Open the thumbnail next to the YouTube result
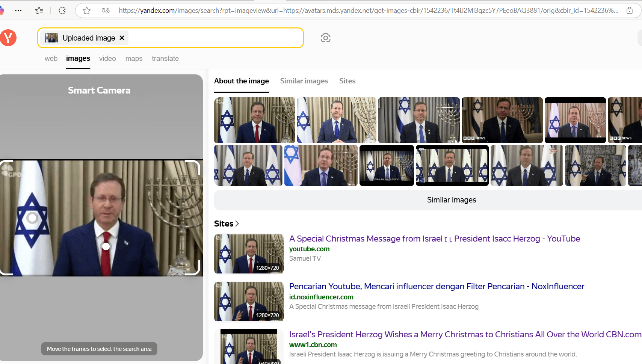The height and width of the screenshot is (364, 642). (x=249, y=254)
